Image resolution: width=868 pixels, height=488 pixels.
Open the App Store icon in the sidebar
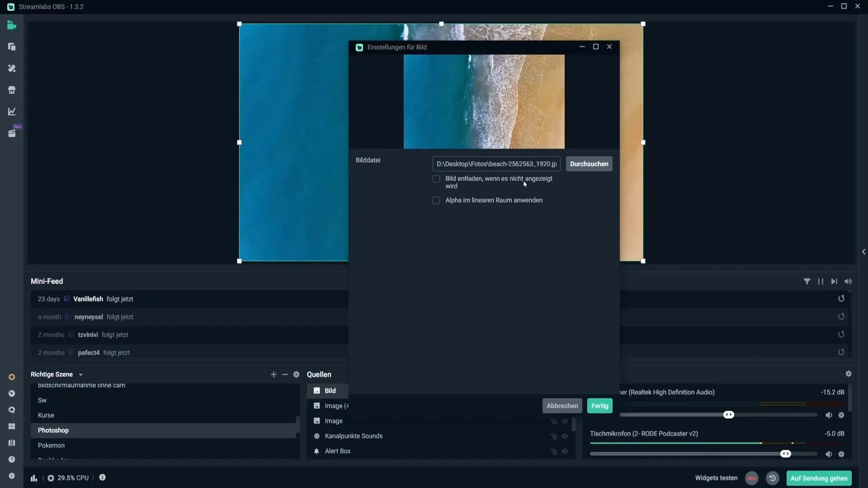tap(12, 90)
